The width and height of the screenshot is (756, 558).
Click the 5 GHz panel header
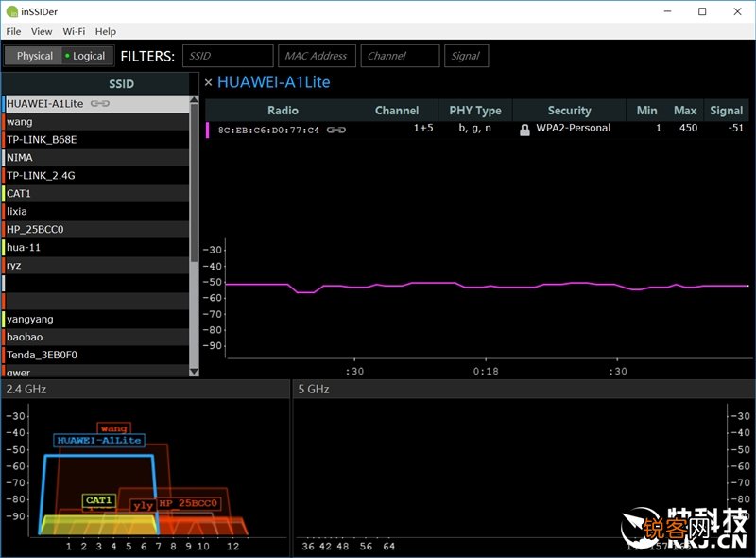524,389
